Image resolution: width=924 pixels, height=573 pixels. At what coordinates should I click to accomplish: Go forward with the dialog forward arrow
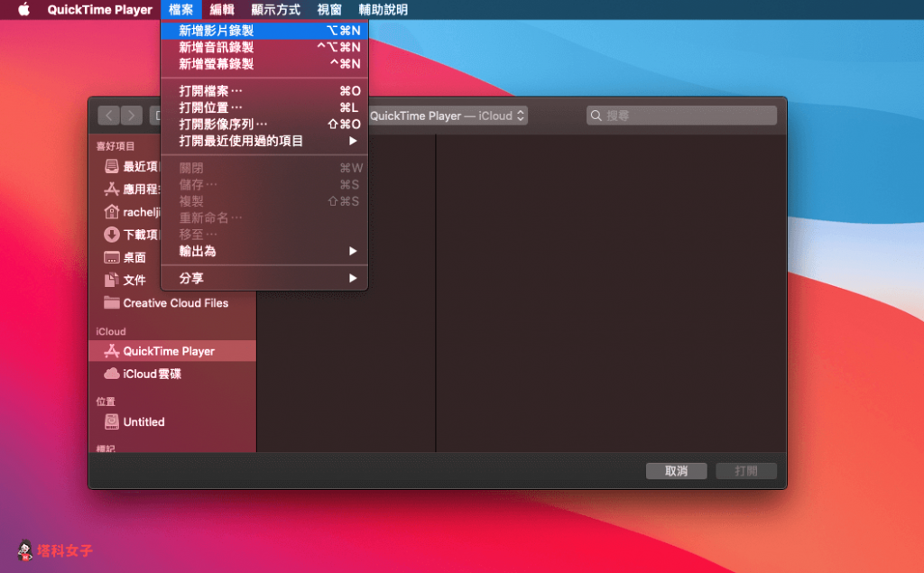[x=132, y=116]
